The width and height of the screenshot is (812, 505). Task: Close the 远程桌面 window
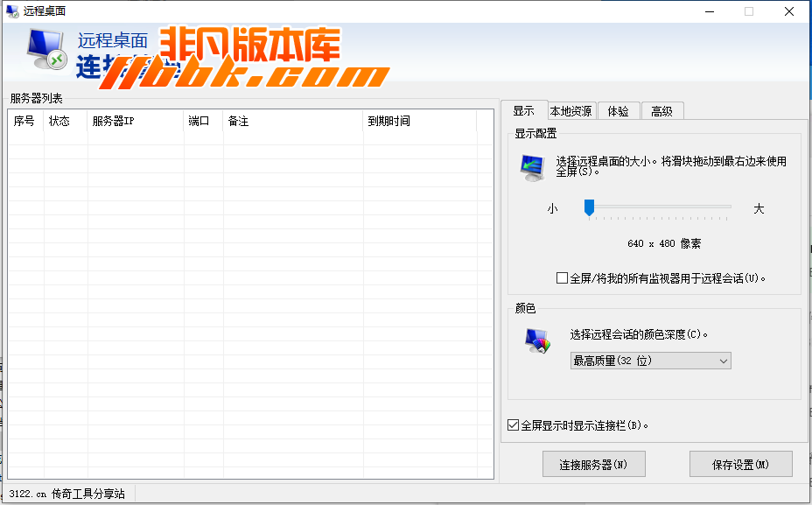coord(789,11)
